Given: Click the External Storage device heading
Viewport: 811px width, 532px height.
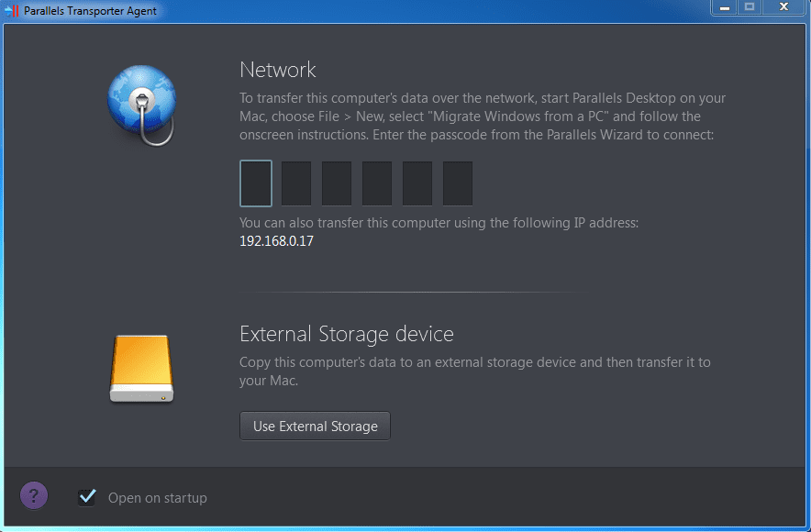Looking at the screenshot, I should click(x=347, y=334).
